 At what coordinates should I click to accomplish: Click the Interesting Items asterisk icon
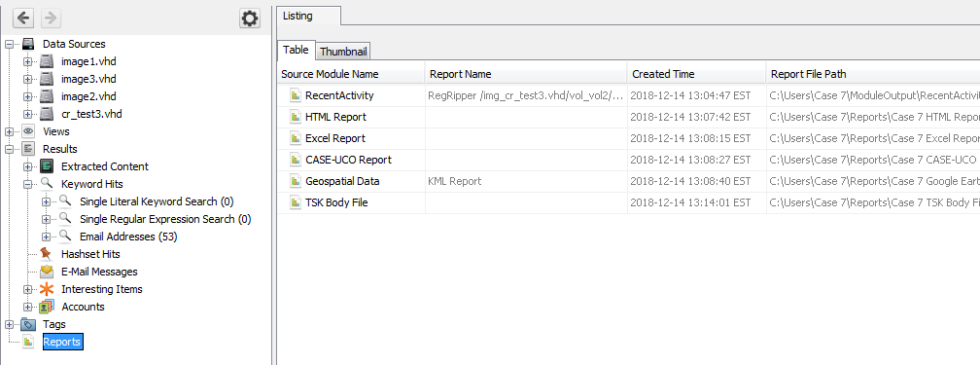[x=47, y=289]
